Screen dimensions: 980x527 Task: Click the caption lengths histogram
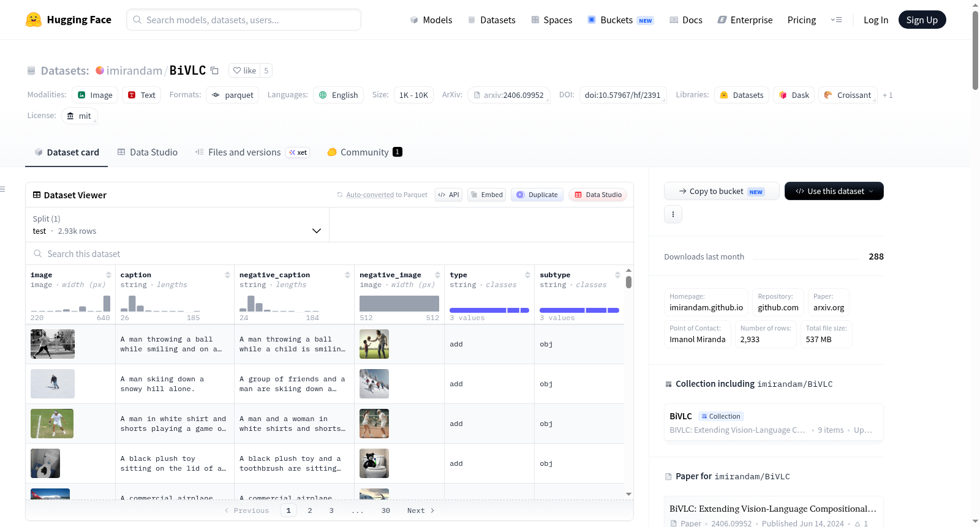[160, 303]
